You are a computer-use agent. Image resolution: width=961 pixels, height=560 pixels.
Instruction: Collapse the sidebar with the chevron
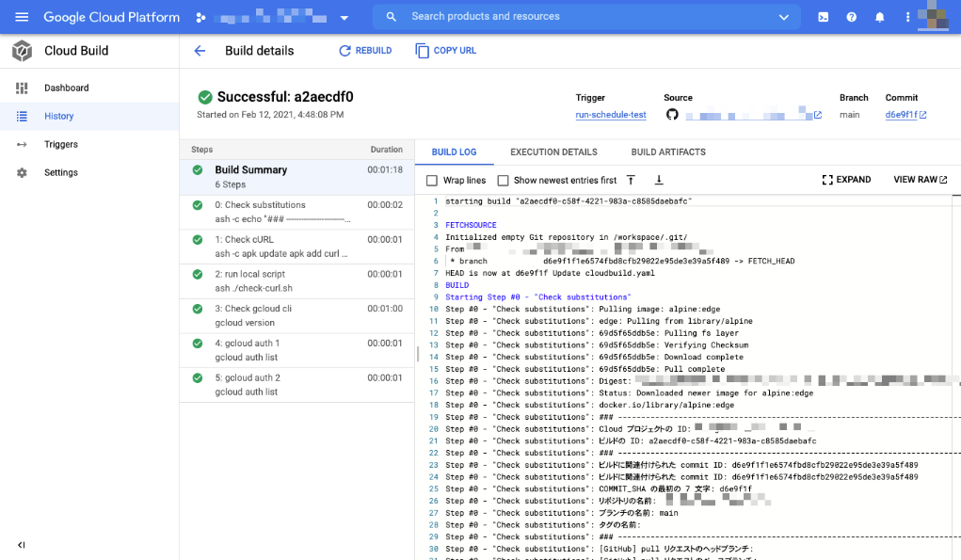pos(22,545)
